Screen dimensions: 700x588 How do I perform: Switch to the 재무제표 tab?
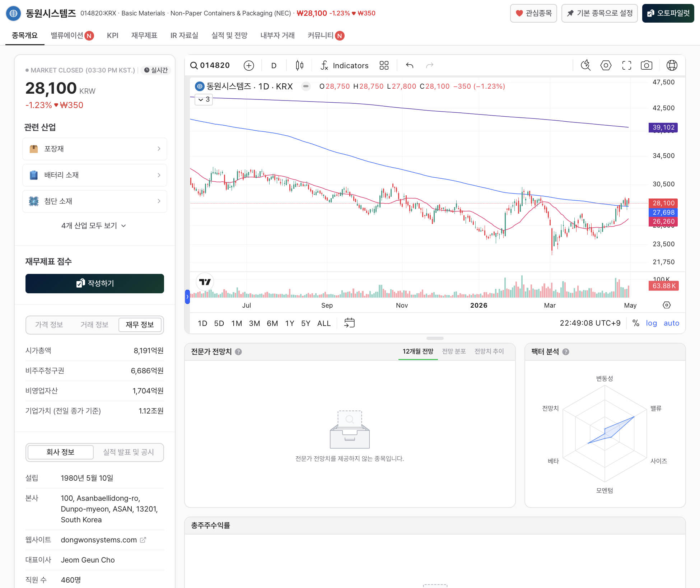tap(144, 36)
